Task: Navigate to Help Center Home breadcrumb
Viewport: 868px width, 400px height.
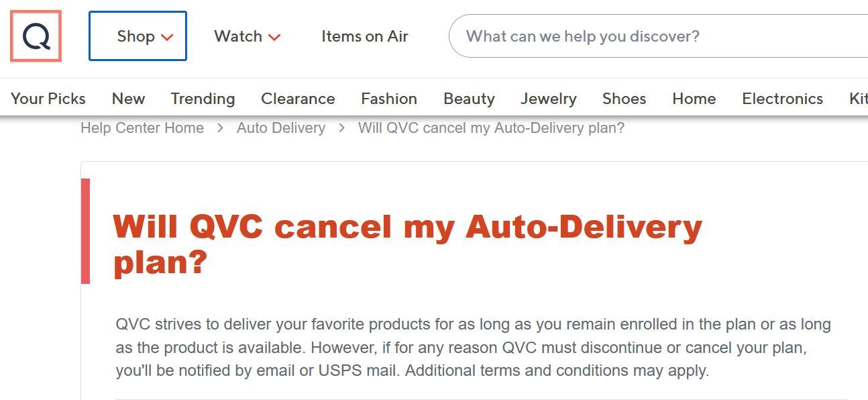Action: (x=142, y=128)
